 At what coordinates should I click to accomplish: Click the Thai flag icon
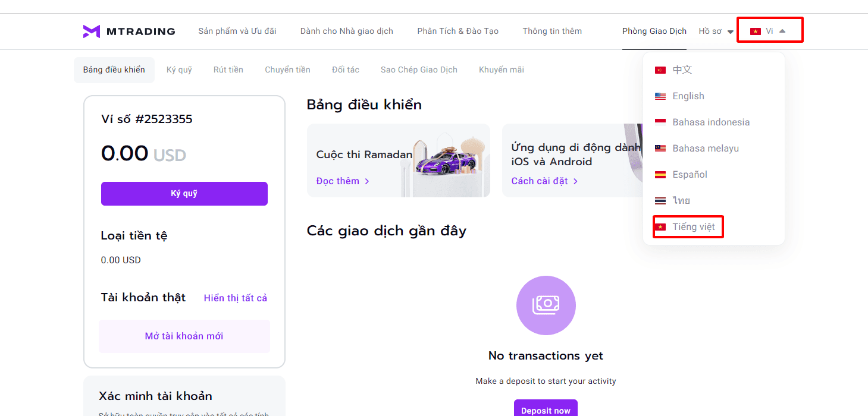point(660,201)
